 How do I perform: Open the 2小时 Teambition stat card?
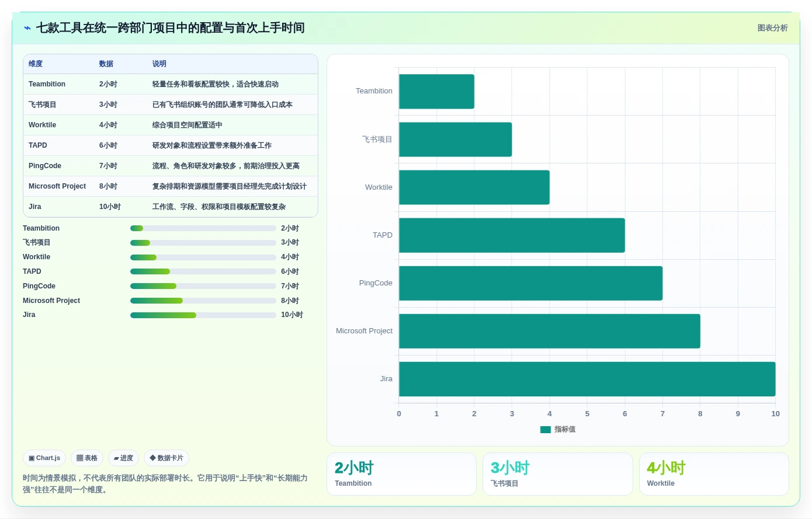coord(401,474)
